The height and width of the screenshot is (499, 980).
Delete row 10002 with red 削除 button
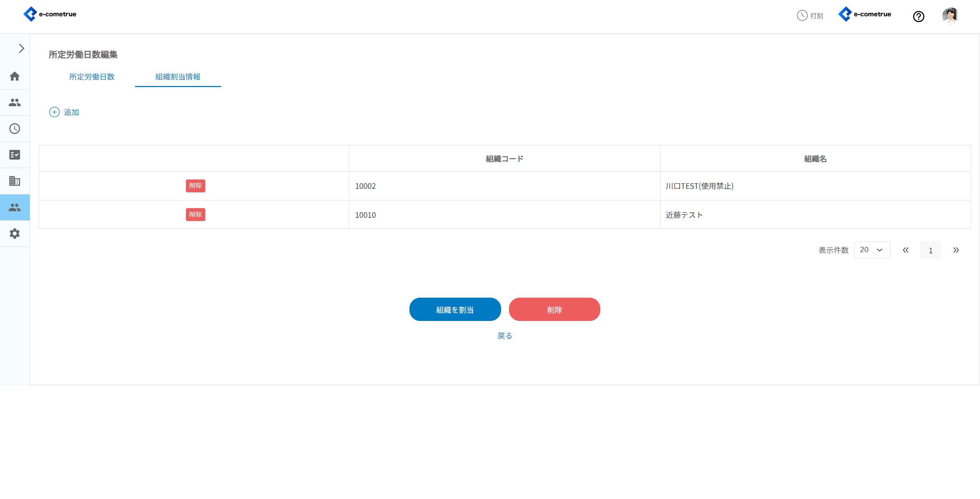[195, 186]
